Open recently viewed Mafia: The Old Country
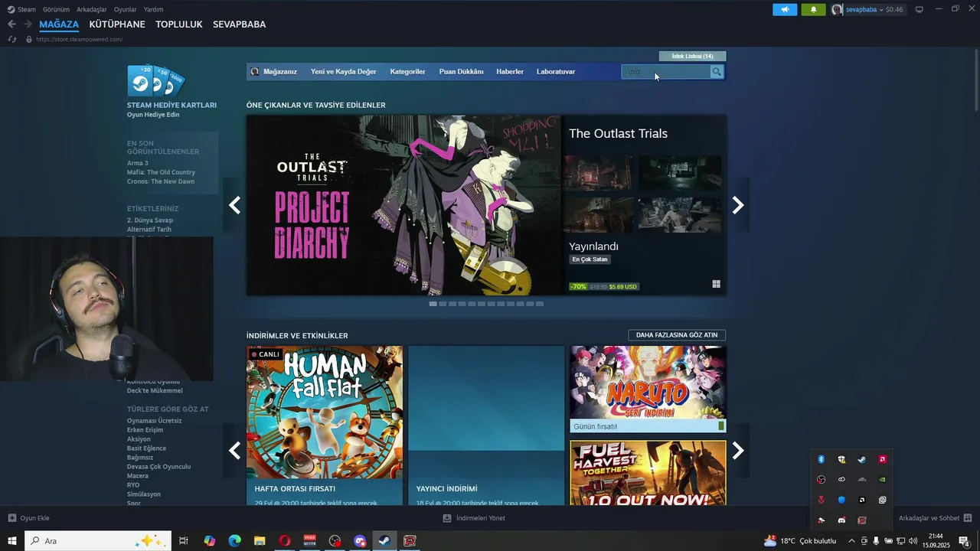This screenshot has height=551, width=980. coord(161,172)
